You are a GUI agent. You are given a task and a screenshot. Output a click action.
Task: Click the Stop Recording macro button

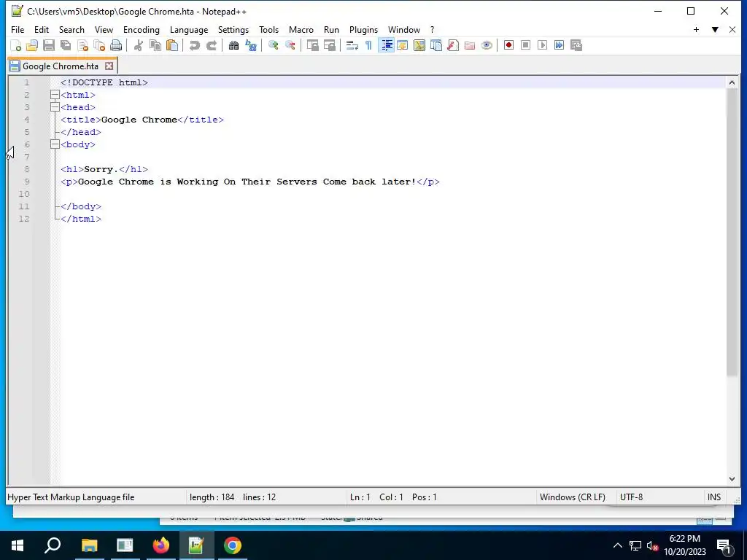(x=525, y=45)
